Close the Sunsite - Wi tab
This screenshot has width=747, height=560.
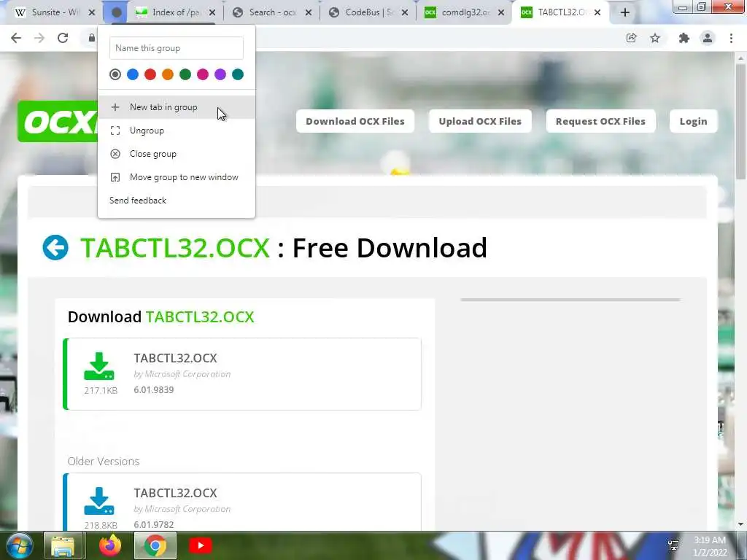tap(92, 12)
